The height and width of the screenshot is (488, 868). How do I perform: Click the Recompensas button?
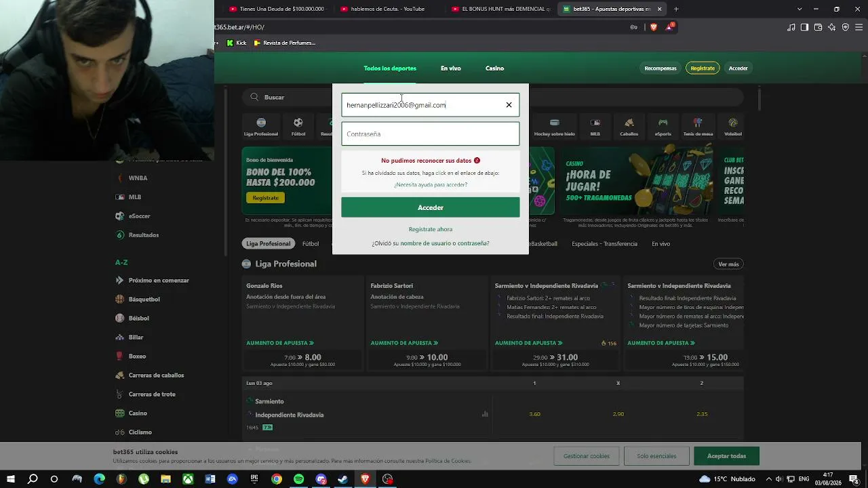(660, 68)
